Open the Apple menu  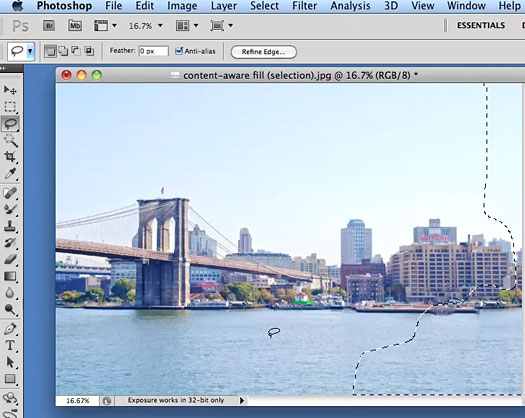18,6
